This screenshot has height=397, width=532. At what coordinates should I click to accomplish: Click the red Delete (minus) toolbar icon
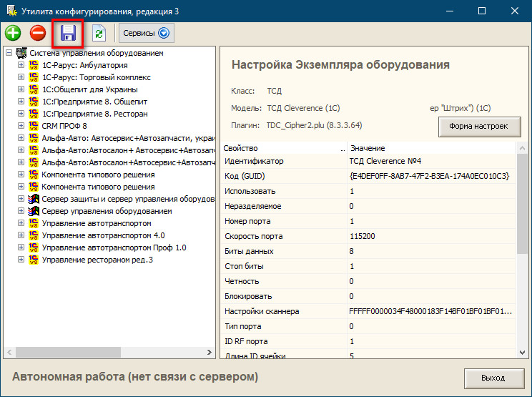click(x=38, y=33)
